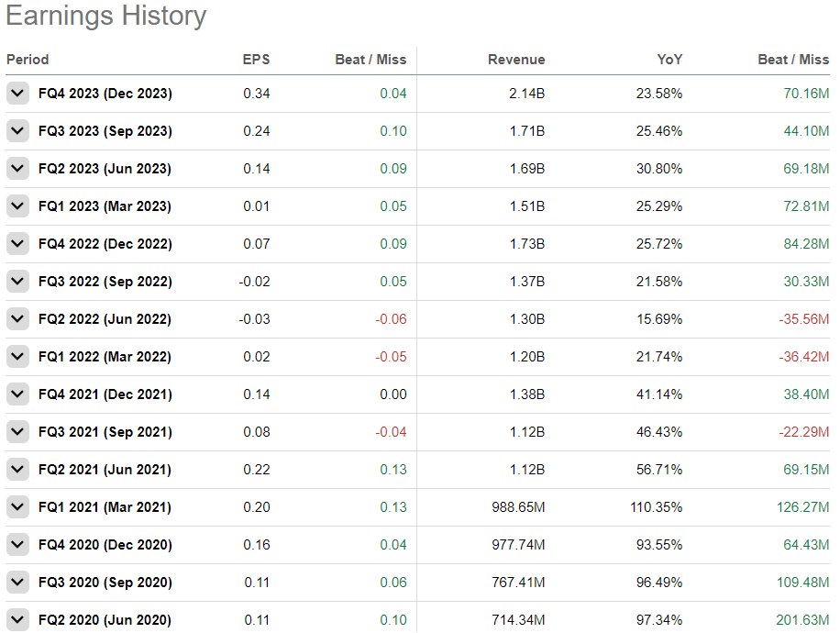Image resolution: width=840 pixels, height=633 pixels.
Task: Click the YoY column header
Action: [669, 60]
